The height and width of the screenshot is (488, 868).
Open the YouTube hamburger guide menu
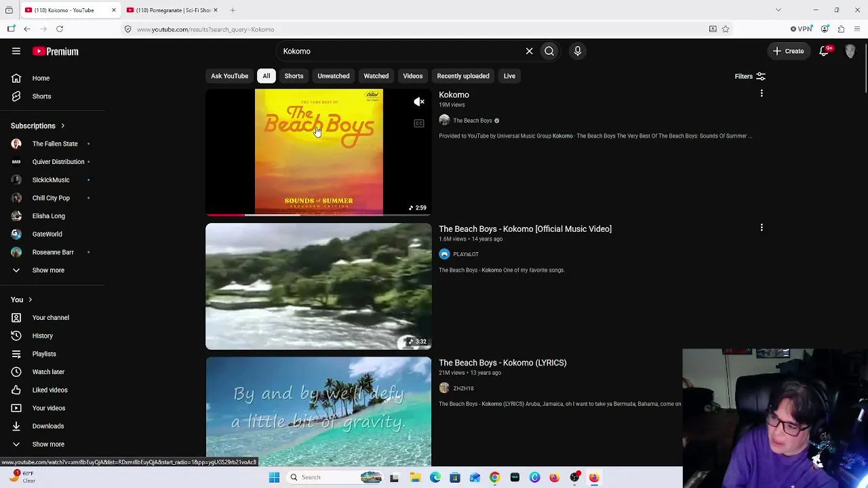16,52
